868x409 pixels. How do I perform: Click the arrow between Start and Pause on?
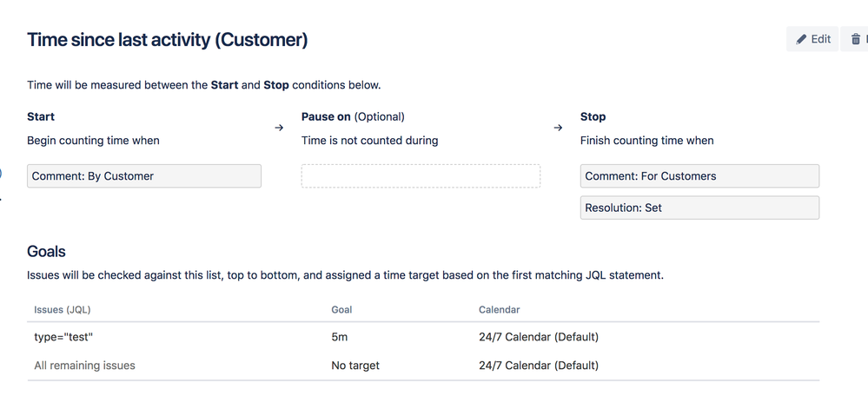(x=279, y=128)
